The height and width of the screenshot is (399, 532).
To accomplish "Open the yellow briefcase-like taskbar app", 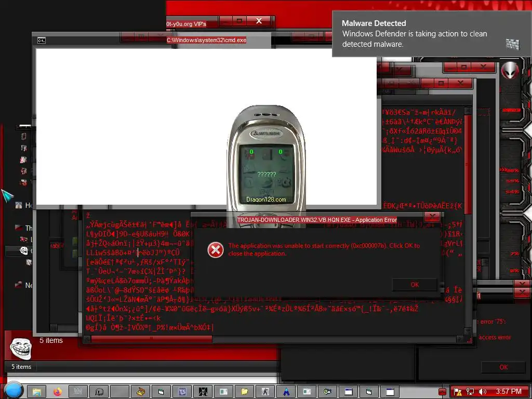I will (140, 392).
